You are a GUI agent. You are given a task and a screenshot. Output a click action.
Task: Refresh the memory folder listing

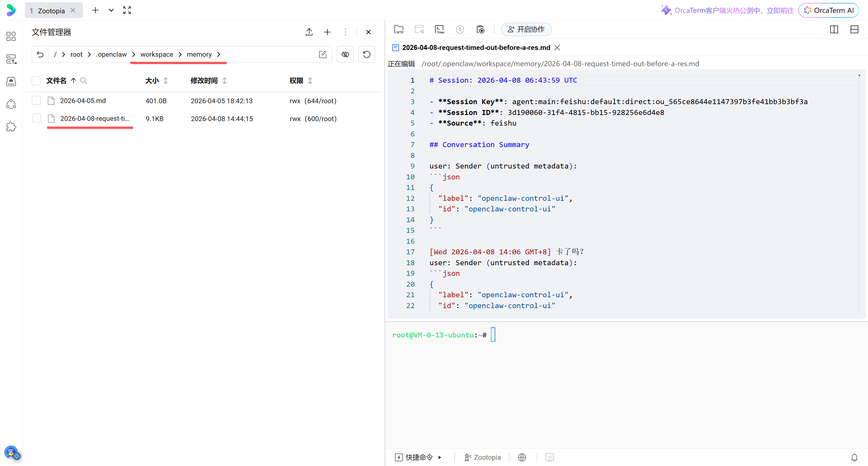pyautogui.click(x=367, y=54)
